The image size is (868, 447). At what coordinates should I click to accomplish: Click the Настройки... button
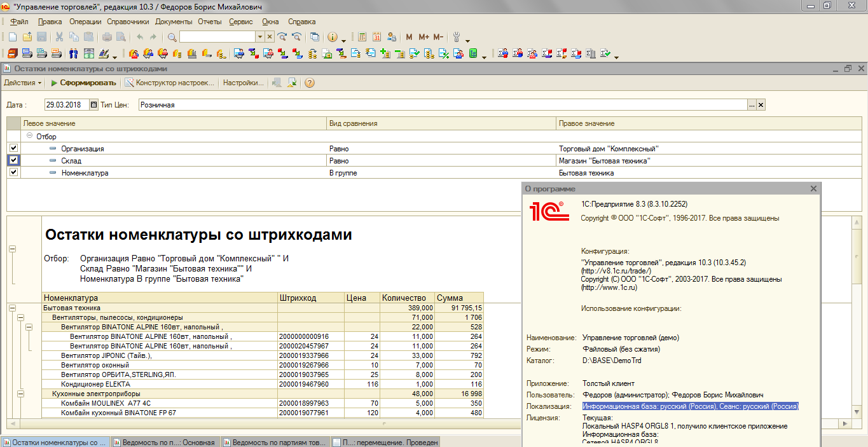[x=243, y=83]
